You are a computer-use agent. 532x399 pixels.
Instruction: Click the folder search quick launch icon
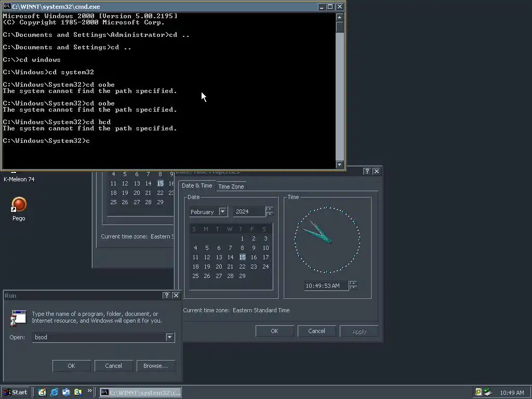point(78,392)
